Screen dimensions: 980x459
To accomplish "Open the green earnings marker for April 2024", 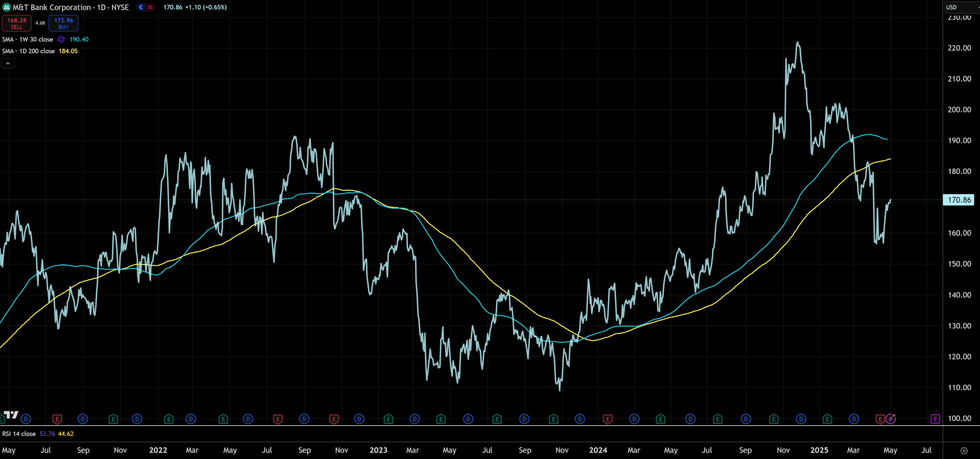I will (x=660, y=419).
